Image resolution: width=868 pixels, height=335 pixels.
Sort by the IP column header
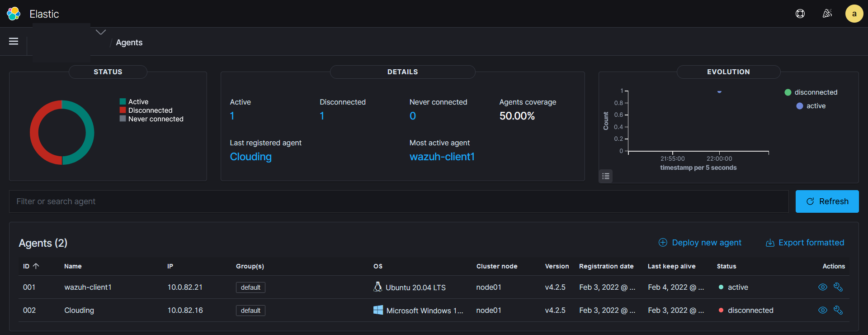click(x=170, y=266)
